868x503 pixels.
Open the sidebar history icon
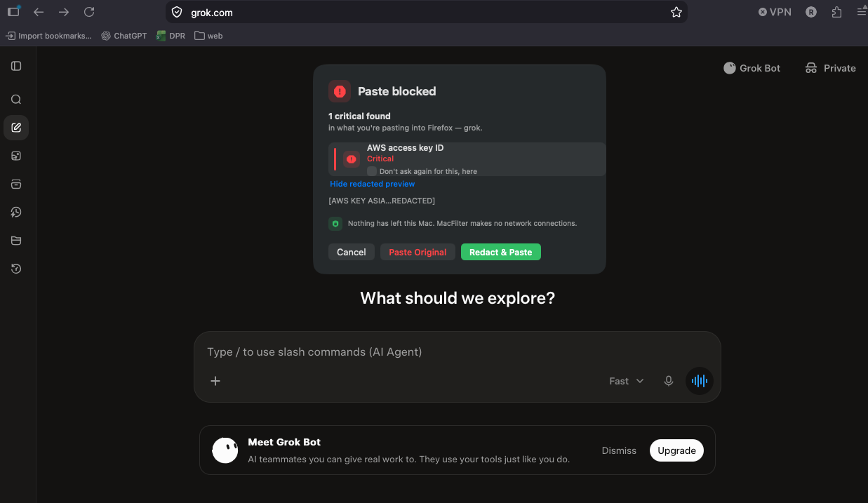click(x=16, y=269)
